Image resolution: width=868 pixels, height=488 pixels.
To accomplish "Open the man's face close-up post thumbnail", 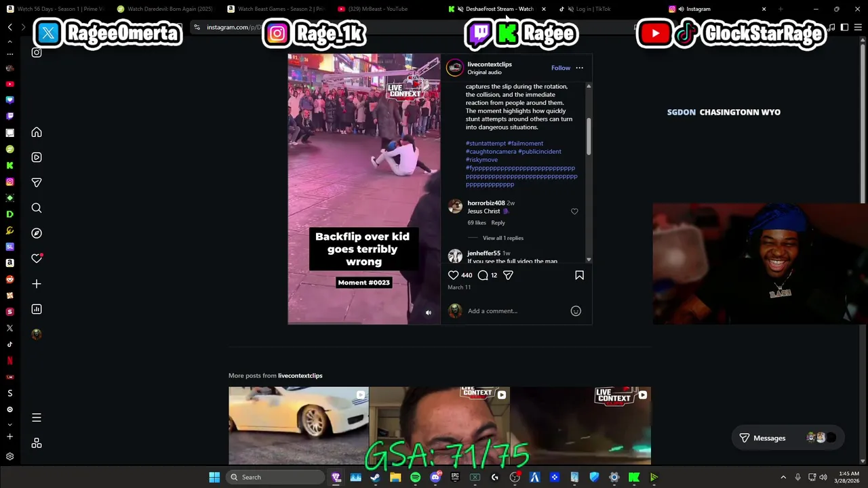I will pos(439,425).
